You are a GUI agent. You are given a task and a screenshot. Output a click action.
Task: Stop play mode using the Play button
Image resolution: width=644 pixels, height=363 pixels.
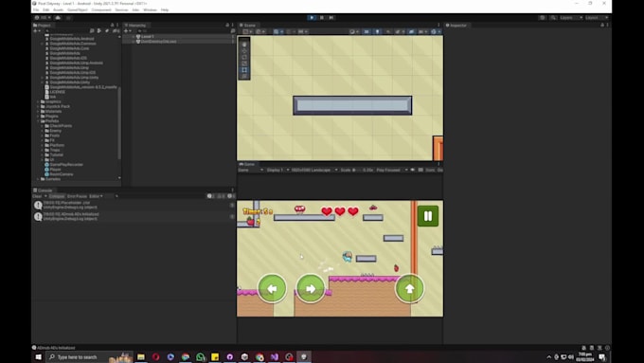point(312,18)
